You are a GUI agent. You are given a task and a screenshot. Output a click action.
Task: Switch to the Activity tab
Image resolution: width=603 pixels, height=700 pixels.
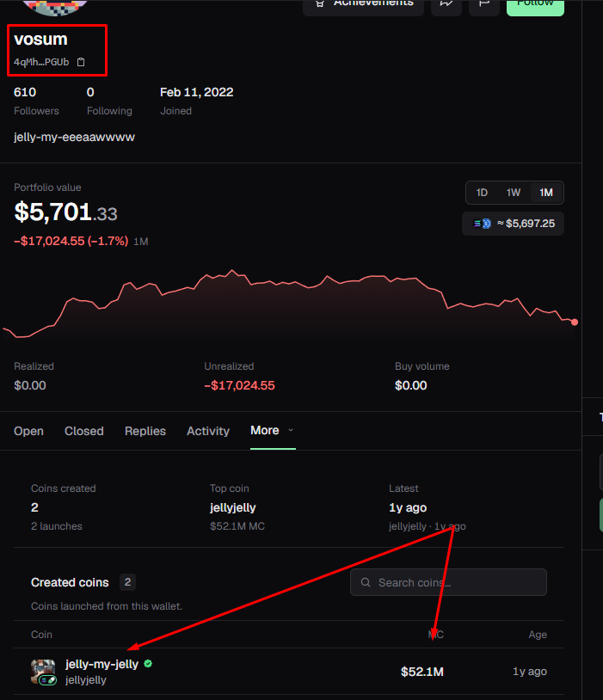coord(208,431)
